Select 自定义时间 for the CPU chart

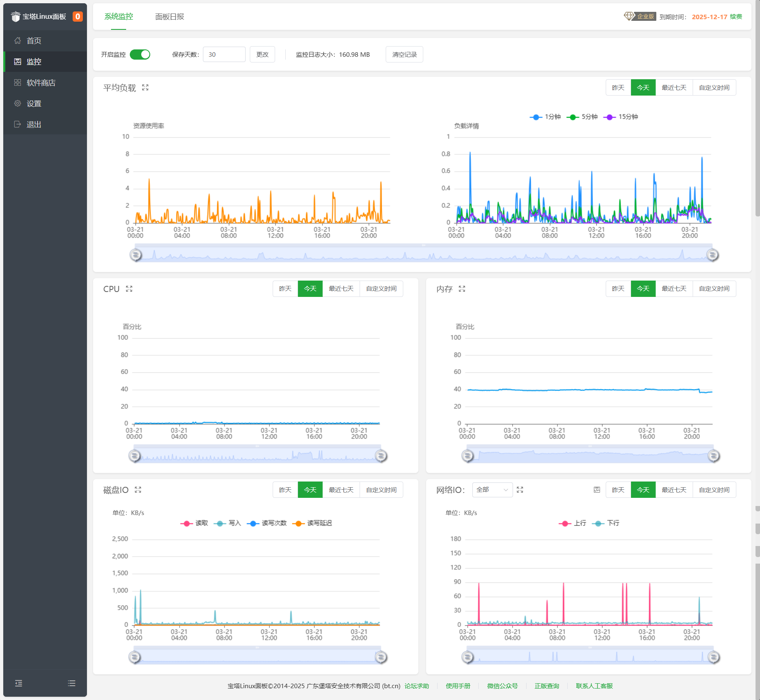[x=381, y=289]
